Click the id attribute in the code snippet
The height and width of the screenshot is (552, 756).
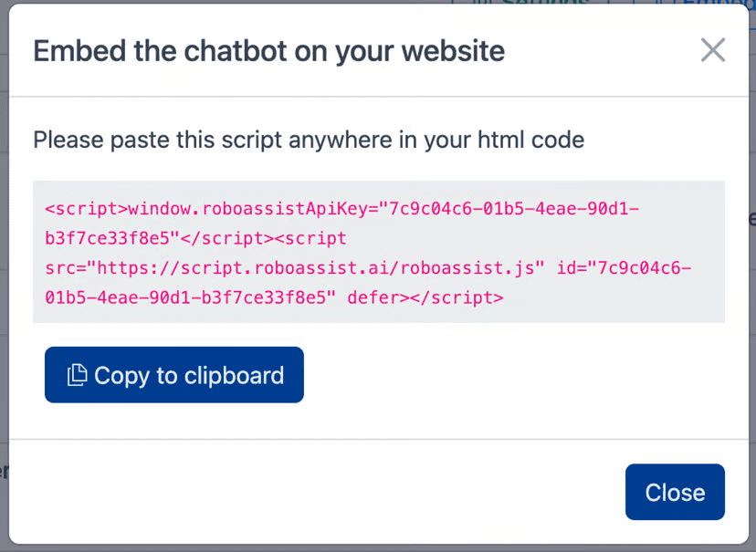pos(566,268)
